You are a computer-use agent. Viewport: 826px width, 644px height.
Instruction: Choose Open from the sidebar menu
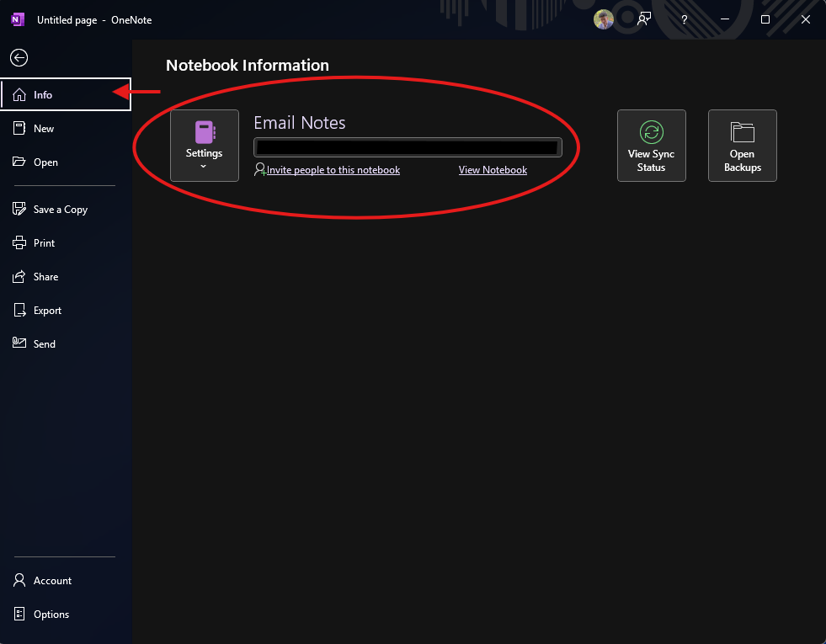pyautogui.click(x=45, y=162)
